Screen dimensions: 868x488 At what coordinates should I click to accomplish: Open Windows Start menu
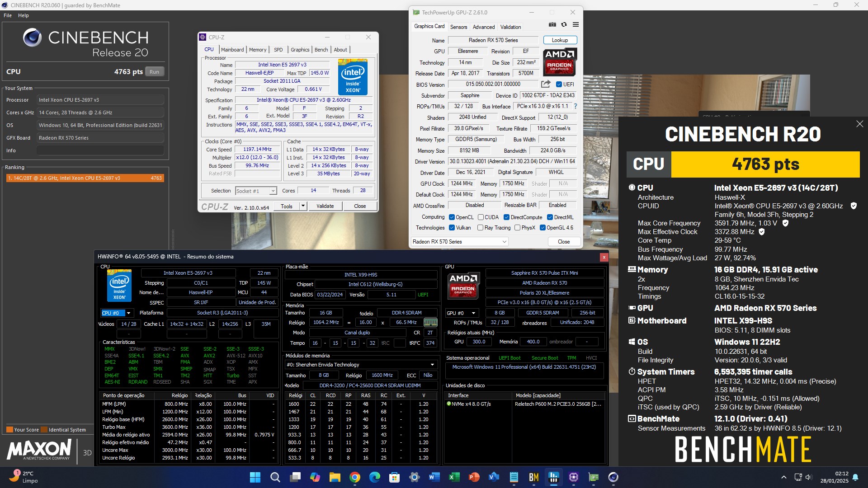click(x=255, y=477)
